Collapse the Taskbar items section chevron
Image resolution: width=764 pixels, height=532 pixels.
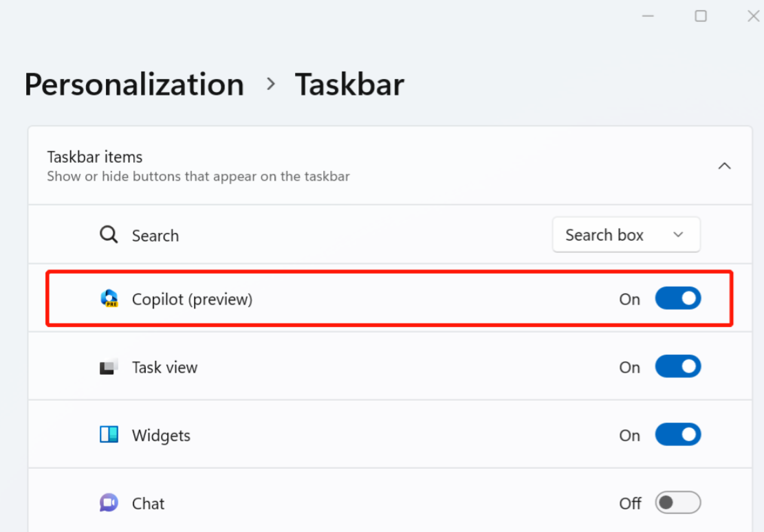coord(725,166)
